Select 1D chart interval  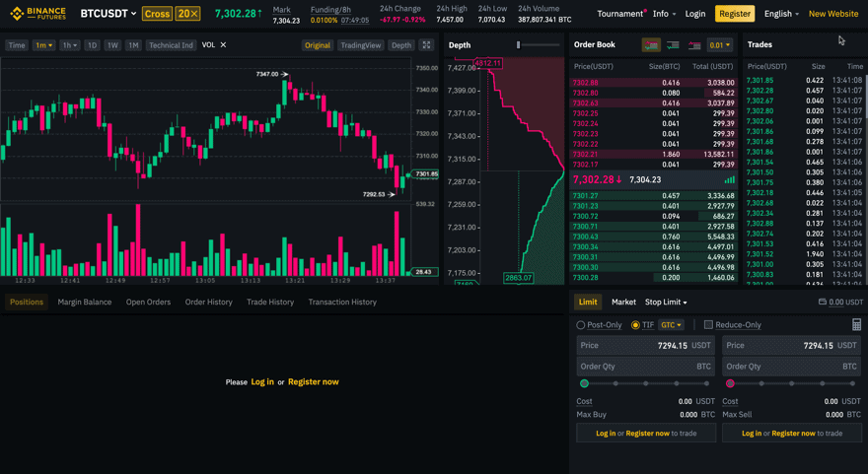(92, 45)
